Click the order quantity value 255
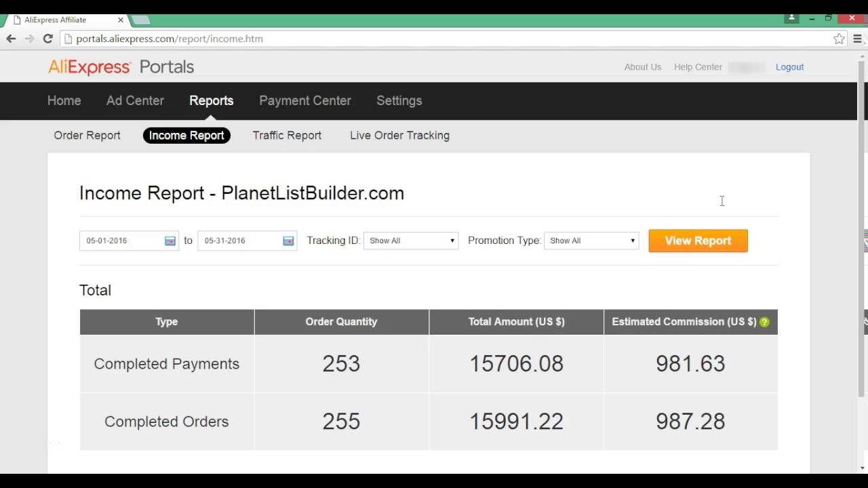This screenshot has width=868, height=488. click(x=341, y=422)
